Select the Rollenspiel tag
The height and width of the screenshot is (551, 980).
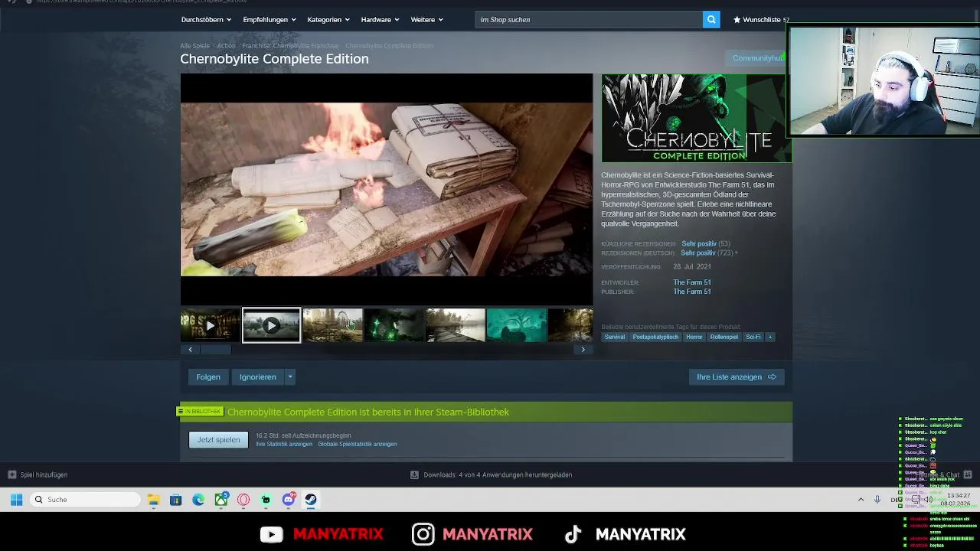(724, 337)
